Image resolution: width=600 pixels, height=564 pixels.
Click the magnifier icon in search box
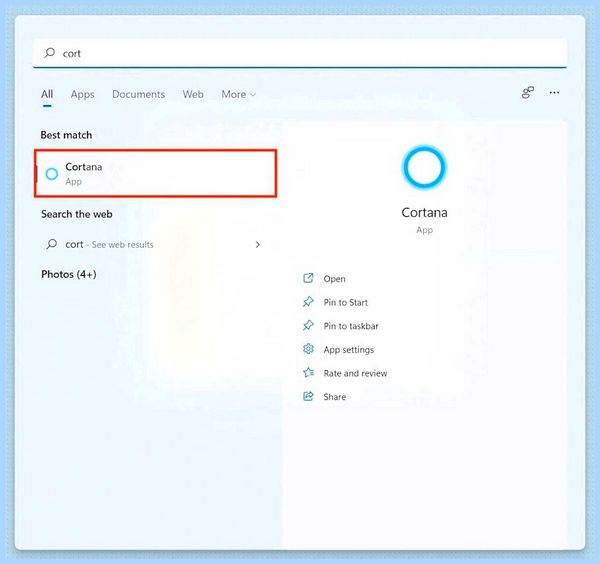pyautogui.click(x=50, y=53)
